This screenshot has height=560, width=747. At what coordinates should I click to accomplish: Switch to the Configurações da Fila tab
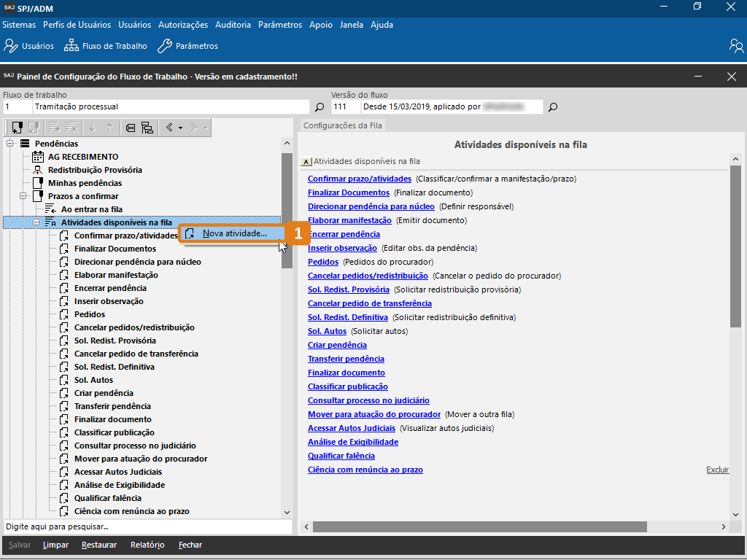343,125
